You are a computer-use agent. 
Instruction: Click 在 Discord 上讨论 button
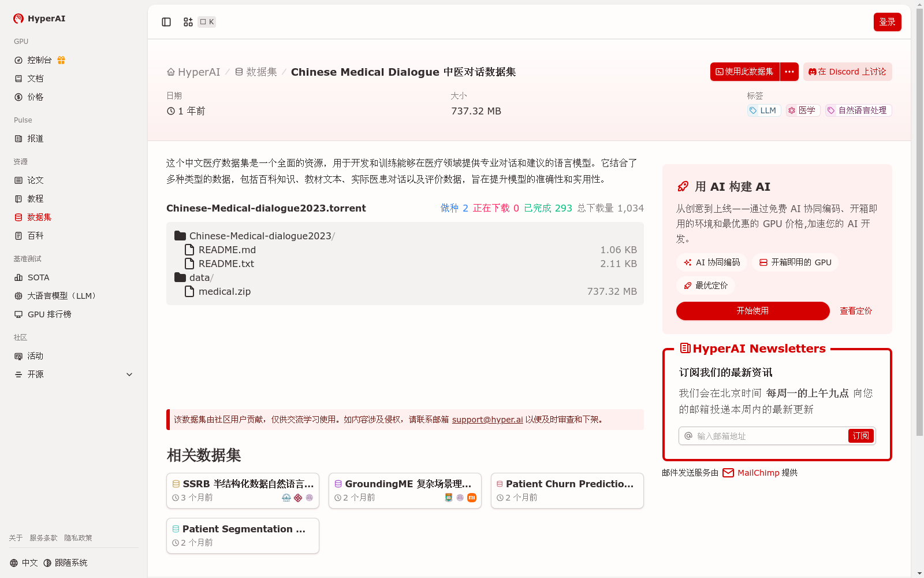coord(847,72)
